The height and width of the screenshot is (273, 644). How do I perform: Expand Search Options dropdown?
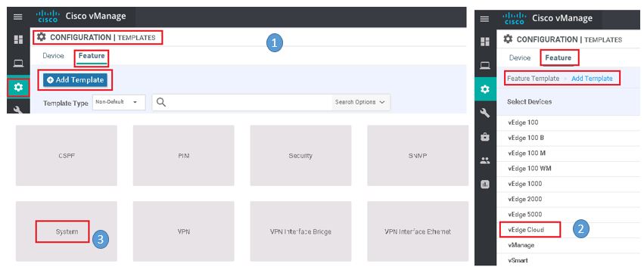pos(359,102)
